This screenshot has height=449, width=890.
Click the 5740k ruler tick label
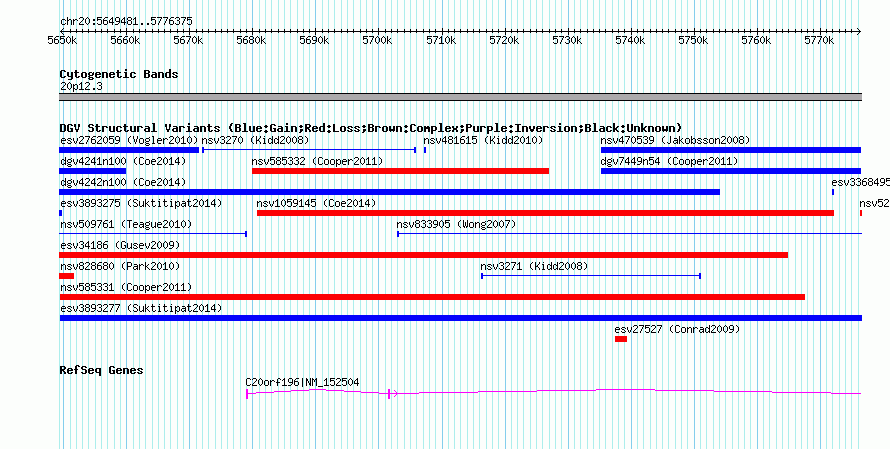pyautogui.click(x=631, y=41)
